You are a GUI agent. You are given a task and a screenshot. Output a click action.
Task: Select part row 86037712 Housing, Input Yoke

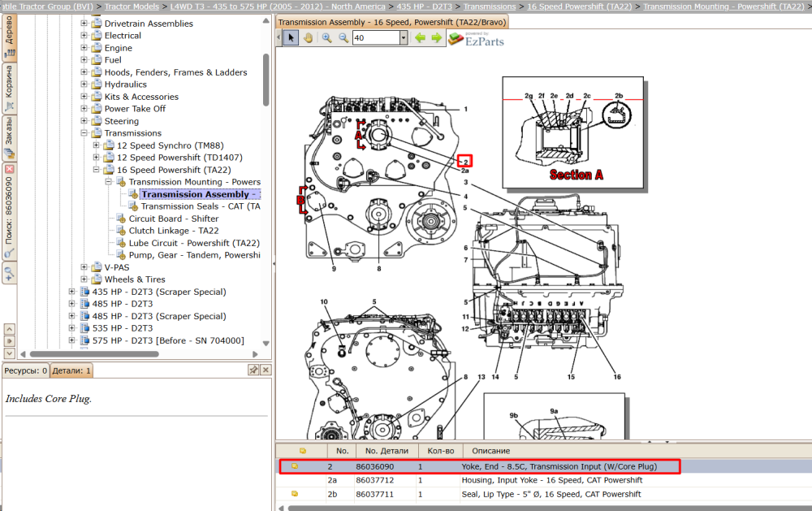tap(544, 480)
